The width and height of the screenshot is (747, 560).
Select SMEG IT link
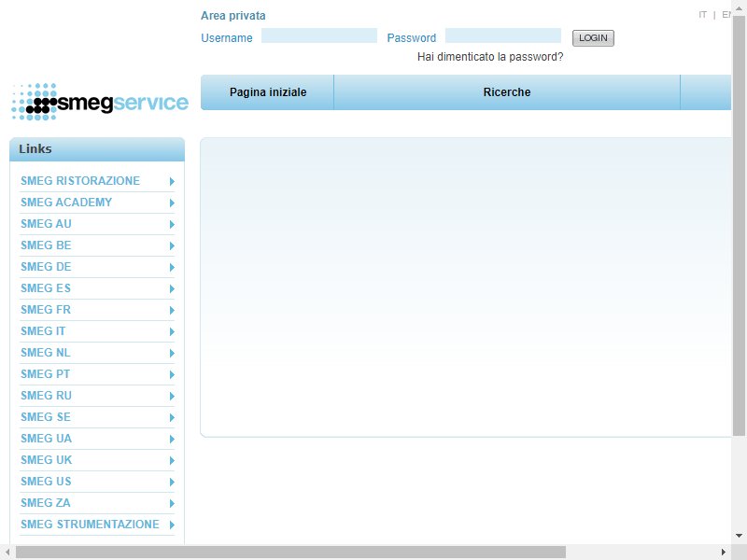pos(43,331)
